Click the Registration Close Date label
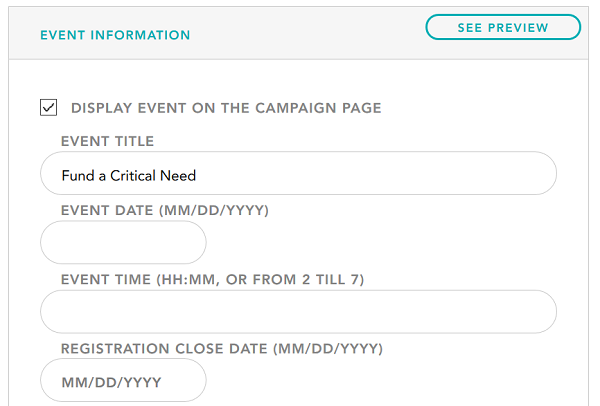This screenshot has height=406, width=600. click(x=222, y=349)
